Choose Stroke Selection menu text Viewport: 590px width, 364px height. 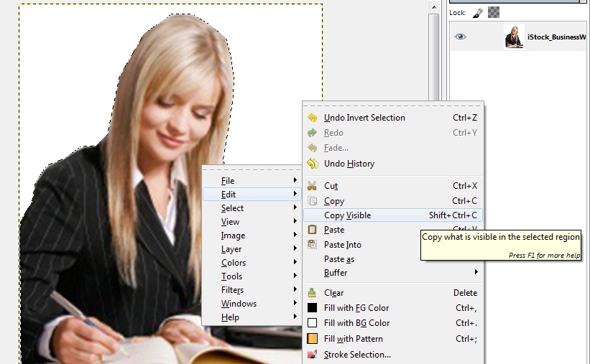[x=357, y=355]
